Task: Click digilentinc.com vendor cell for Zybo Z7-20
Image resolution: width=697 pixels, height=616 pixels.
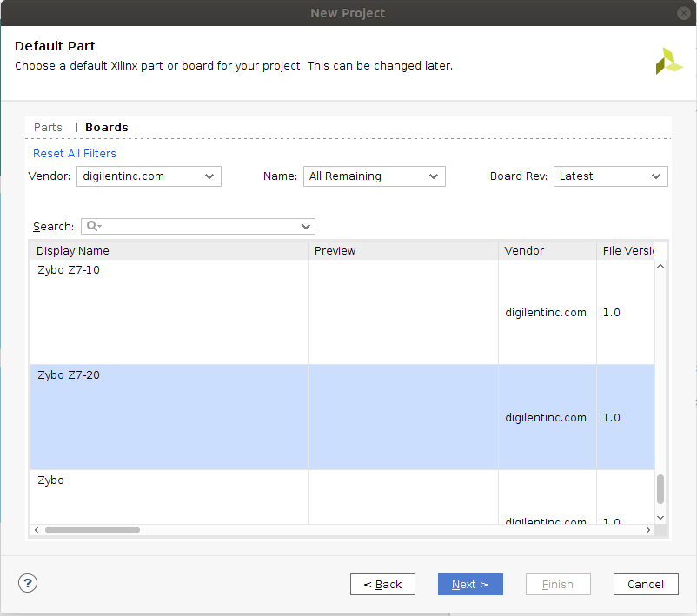Action: (546, 417)
